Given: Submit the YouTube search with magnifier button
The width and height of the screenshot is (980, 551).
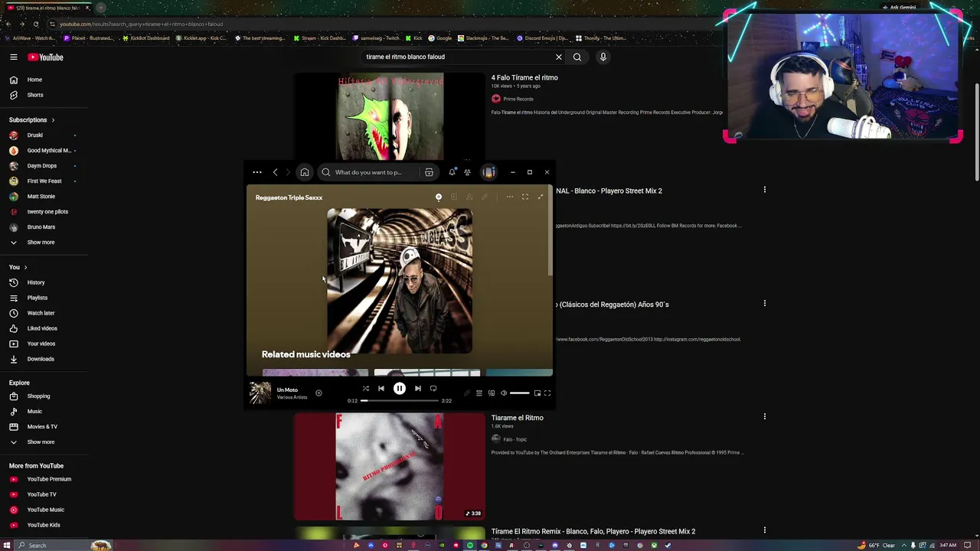Looking at the screenshot, I should coord(577,57).
